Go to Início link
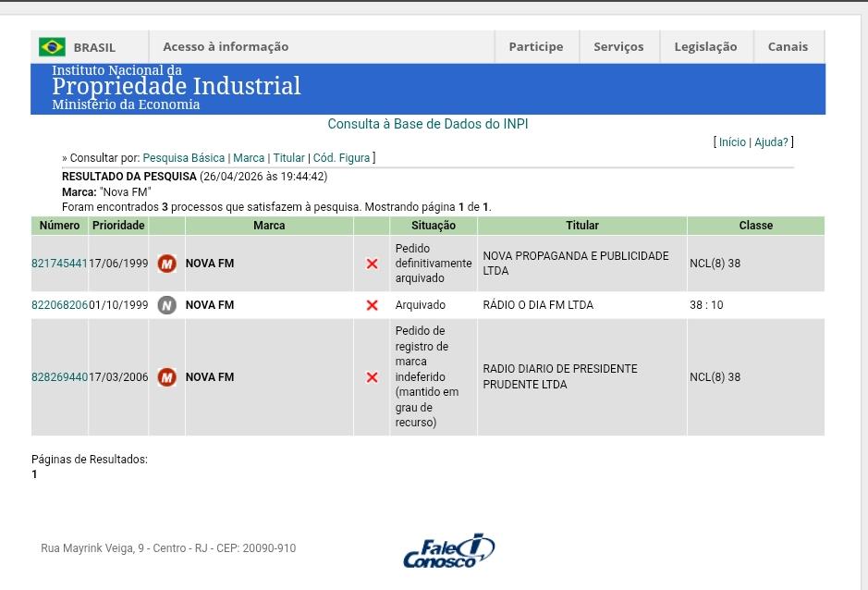The height and width of the screenshot is (590, 868). (732, 142)
